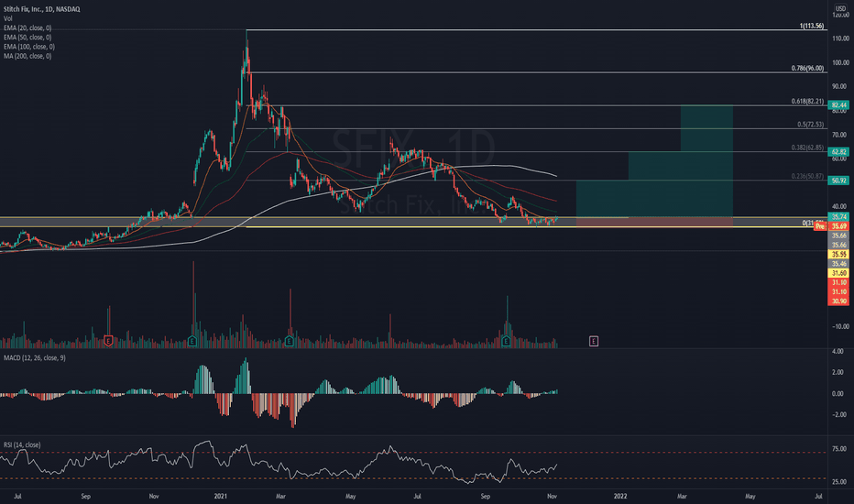
Task: Select the EMA (20, close, 0) legend
Action: 27,27
